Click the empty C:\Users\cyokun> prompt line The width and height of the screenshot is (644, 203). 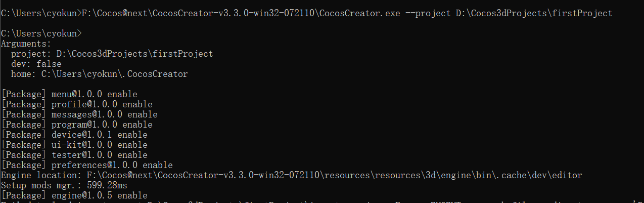pos(41,33)
